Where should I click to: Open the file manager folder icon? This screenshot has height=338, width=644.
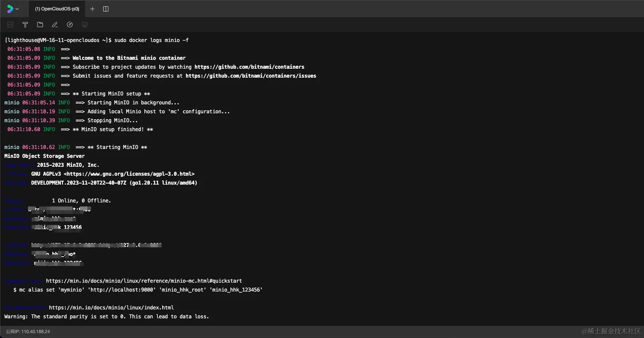[40, 25]
